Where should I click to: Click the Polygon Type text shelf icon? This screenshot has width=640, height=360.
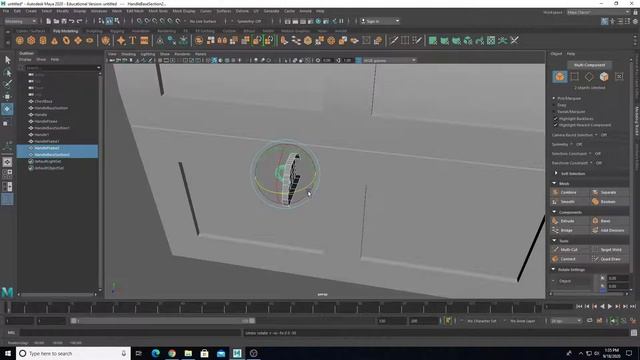click(x=133, y=40)
